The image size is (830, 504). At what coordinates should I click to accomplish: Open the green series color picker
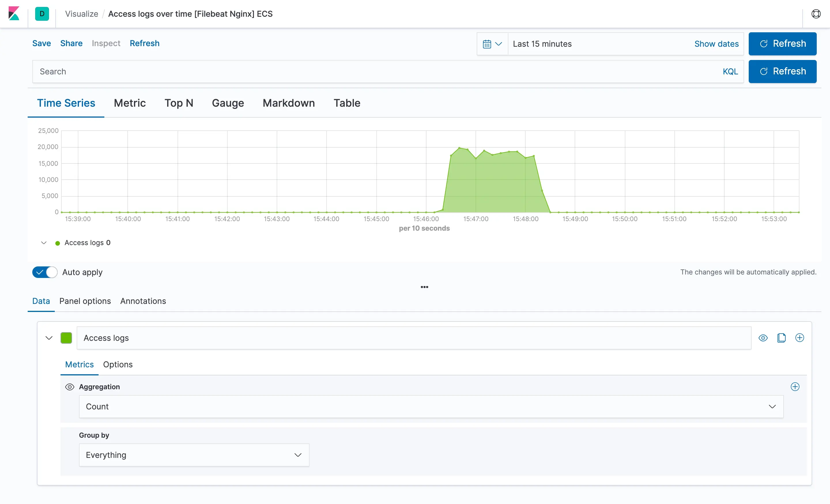point(66,338)
